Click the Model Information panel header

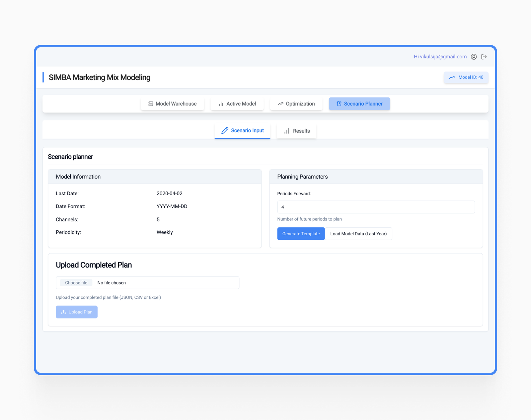[78, 177]
